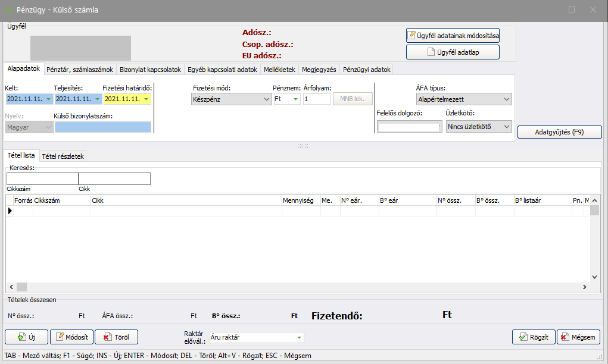The image size is (608, 364).
Task: Open the Üzletkötő dropdown
Action: pos(506,127)
